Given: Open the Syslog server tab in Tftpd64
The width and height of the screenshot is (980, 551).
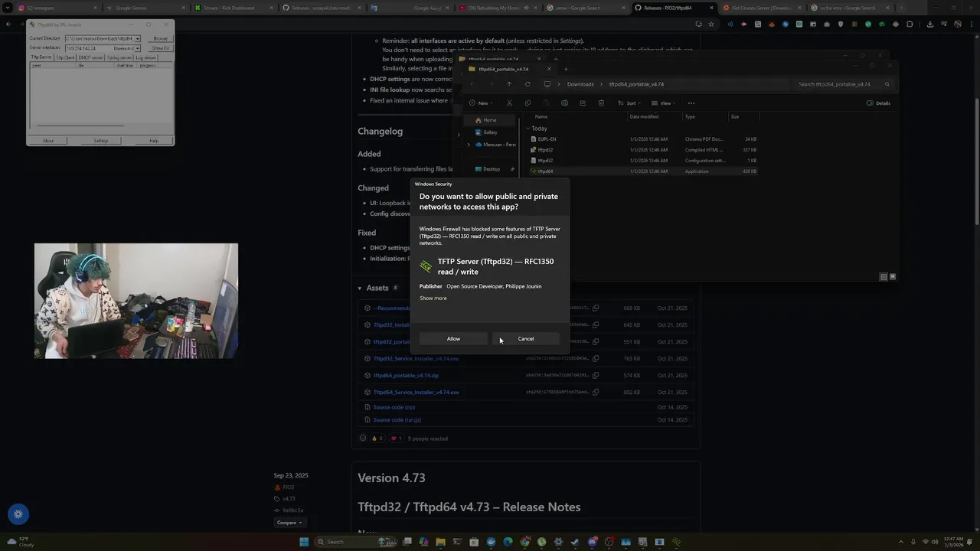Looking at the screenshot, I should [x=119, y=57].
